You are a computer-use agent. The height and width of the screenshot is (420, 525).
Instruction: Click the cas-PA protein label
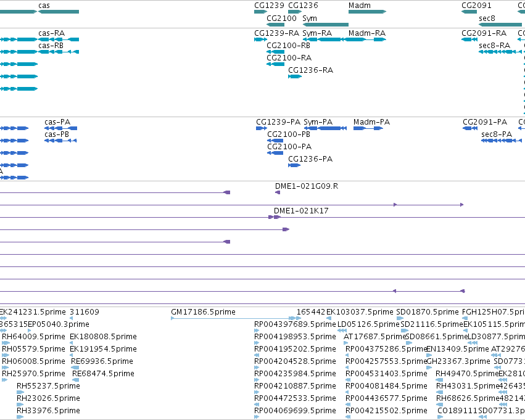57,122
